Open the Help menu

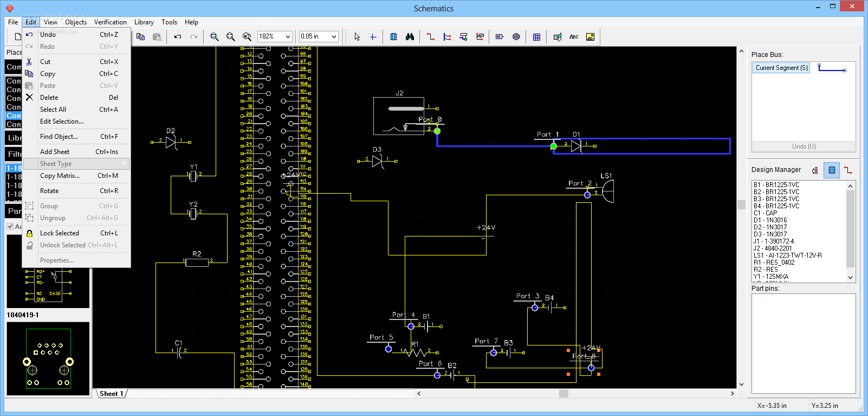click(191, 22)
